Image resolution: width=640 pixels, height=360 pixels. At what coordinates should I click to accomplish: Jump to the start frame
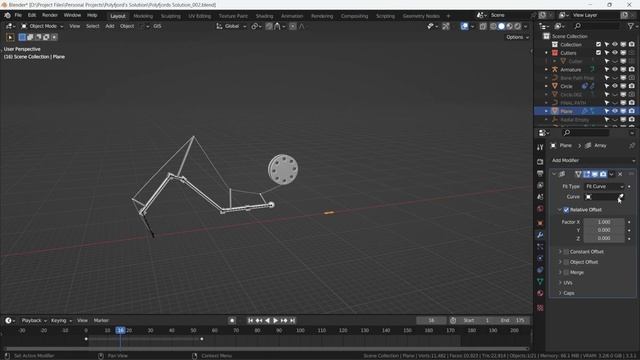pyautogui.click(x=250, y=321)
